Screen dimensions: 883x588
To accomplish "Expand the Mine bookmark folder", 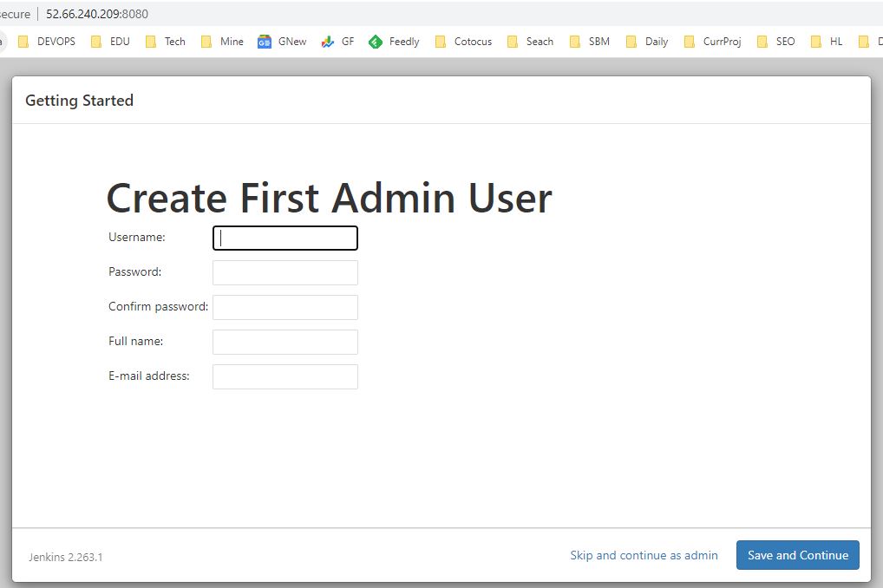I will click(x=221, y=42).
